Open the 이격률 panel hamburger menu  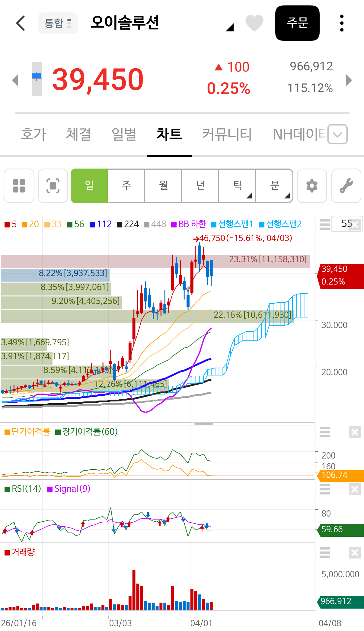[325, 432]
